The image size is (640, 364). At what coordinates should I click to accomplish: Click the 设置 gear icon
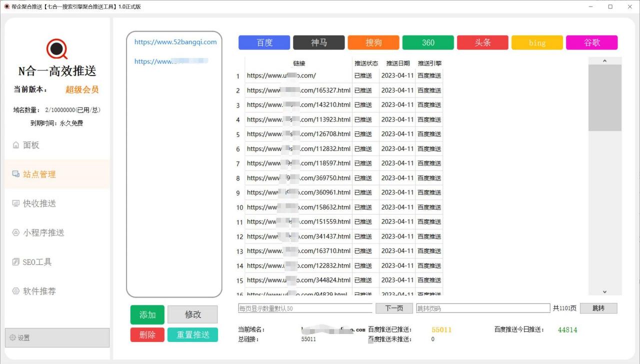tap(12, 338)
